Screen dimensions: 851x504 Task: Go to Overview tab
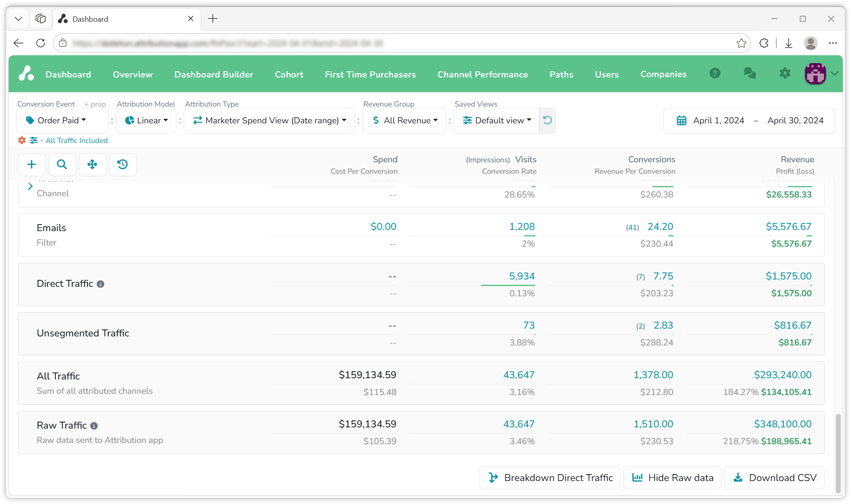pyautogui.click(x=132, y=74)
